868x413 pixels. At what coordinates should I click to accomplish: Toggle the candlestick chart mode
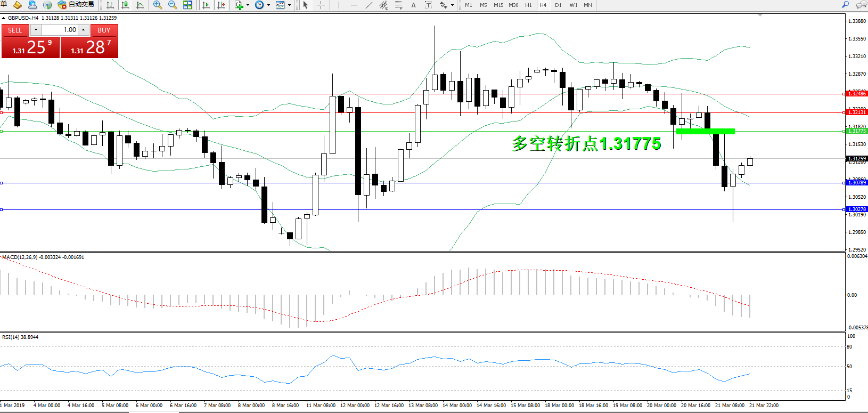pyautogui.click(x=125, y=5)
